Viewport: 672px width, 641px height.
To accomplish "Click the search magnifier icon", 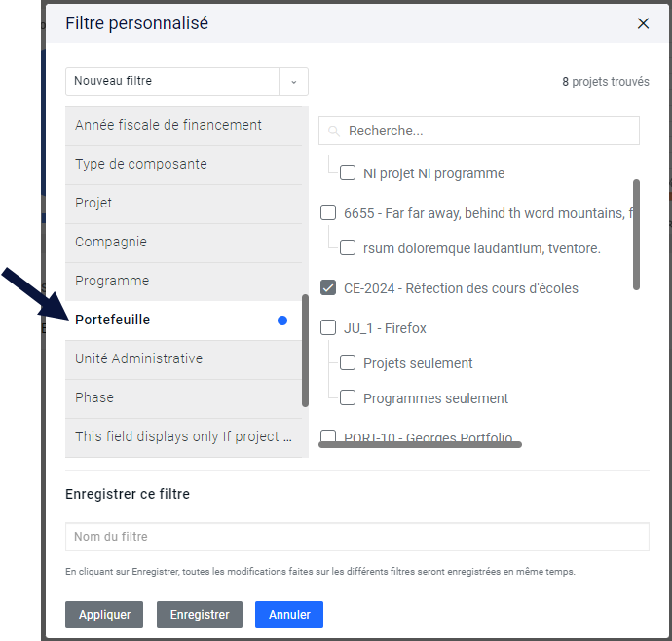I will coord(334,131).
